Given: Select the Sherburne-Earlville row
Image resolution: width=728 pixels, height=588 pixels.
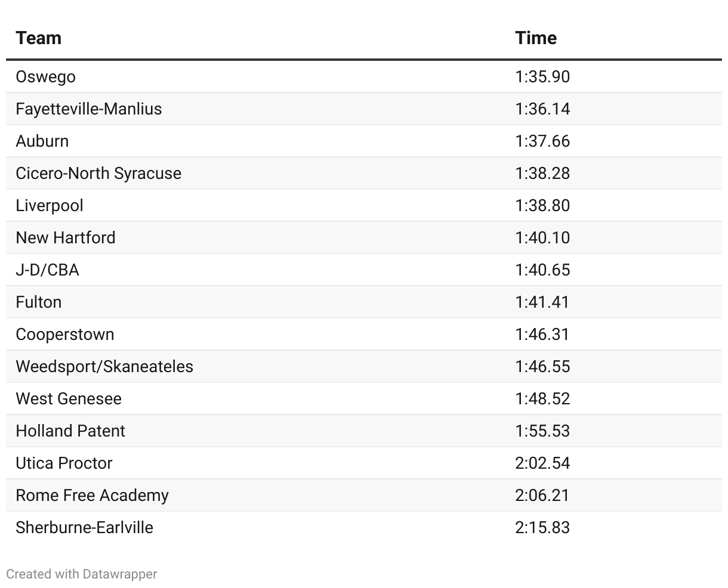Looking at the screenshot, I should pyautogui.click(x=85, y=528).
